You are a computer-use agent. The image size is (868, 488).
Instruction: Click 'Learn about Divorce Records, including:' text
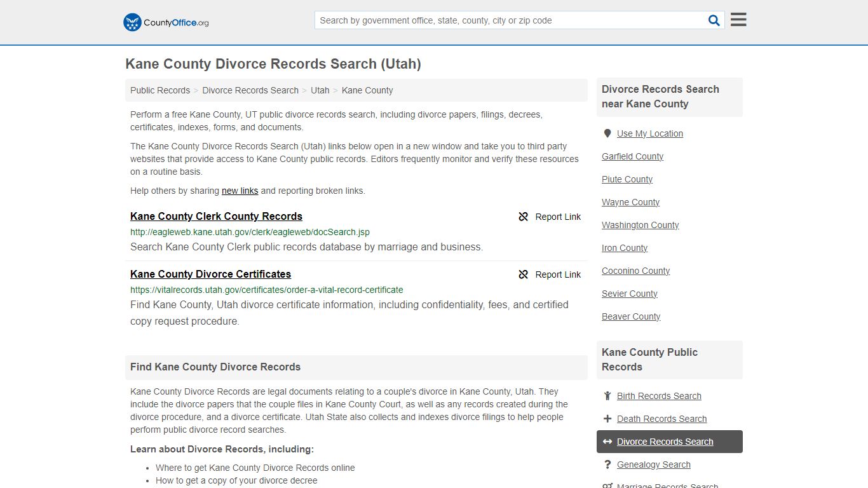(x=222, y=449)
